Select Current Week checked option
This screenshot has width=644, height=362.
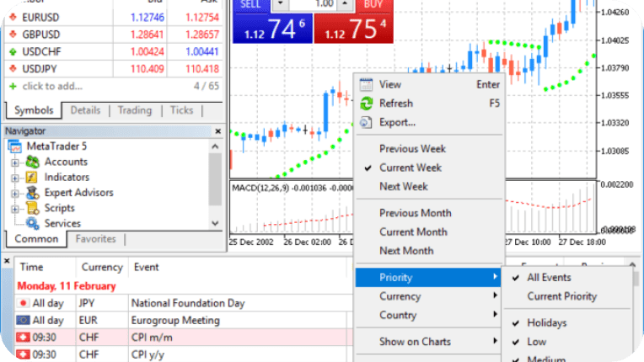tap(429, 168)
